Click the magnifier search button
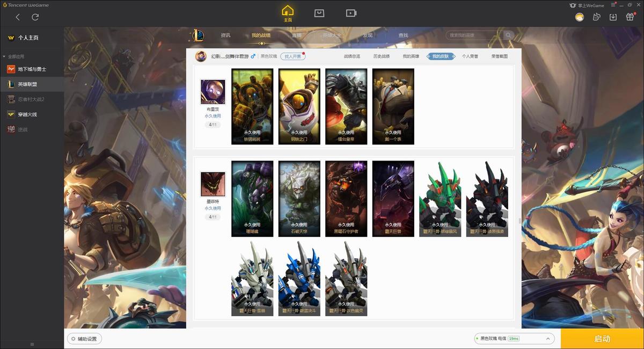Image resolution: width=644 pixels, height=349 pixels. coord(508,35)
